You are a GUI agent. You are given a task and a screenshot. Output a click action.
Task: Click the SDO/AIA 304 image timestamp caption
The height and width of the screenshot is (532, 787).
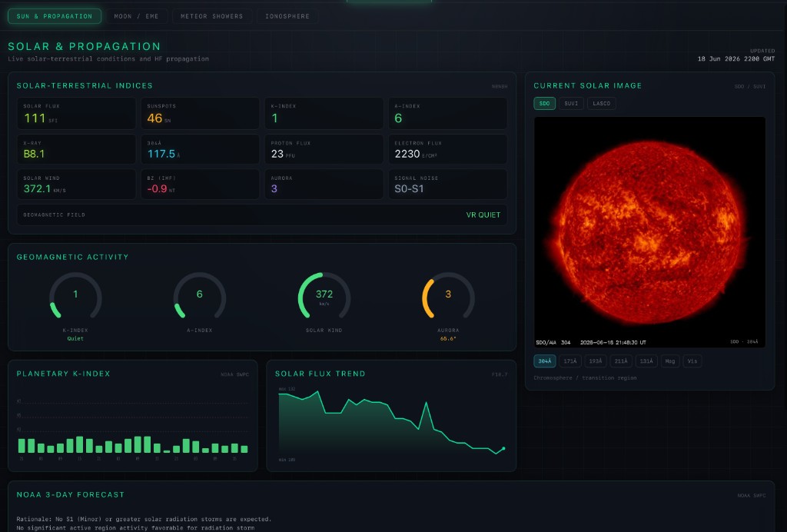(x=591, y=342)
